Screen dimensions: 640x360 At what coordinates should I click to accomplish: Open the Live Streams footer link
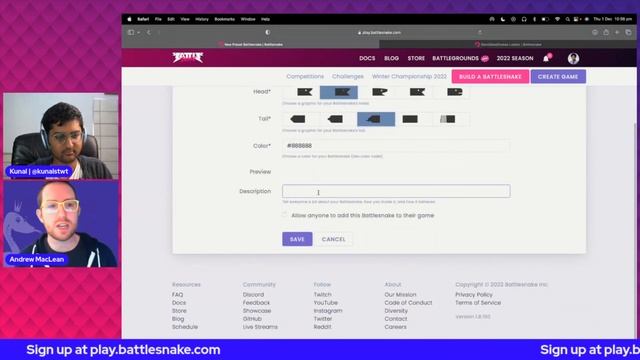pyautogui.click(x=260, y=327)
